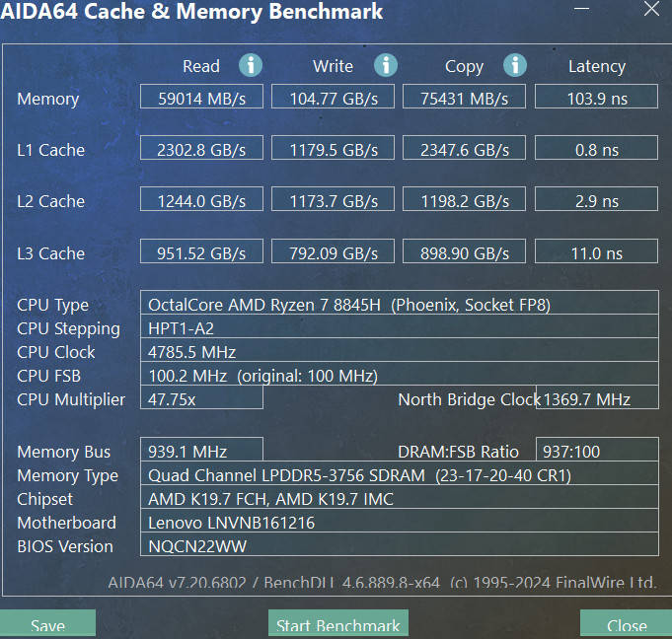The height and width of the screenshot is (639, 672).
Task: Click the Memory Type label
Action: tap(68, 476)
